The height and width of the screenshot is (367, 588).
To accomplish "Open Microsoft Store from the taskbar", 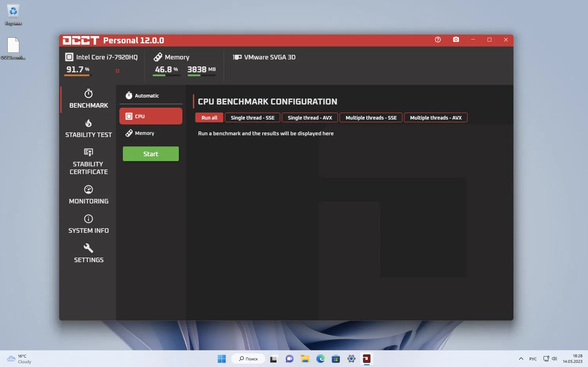I will tap(336, 359).
